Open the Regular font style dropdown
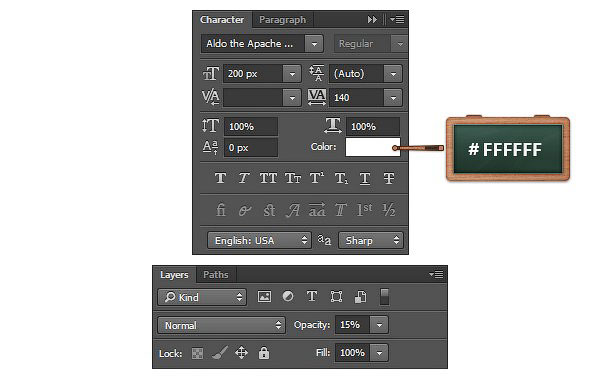 click(400, 44)
